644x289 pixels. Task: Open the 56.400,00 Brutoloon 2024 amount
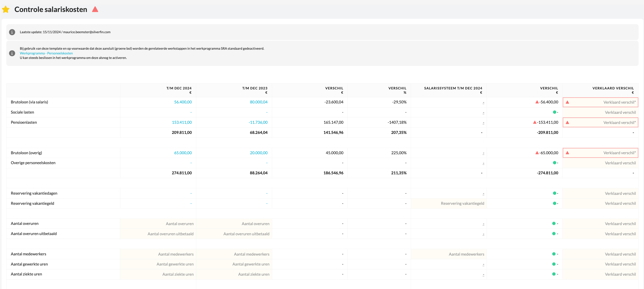coord(183,102)
